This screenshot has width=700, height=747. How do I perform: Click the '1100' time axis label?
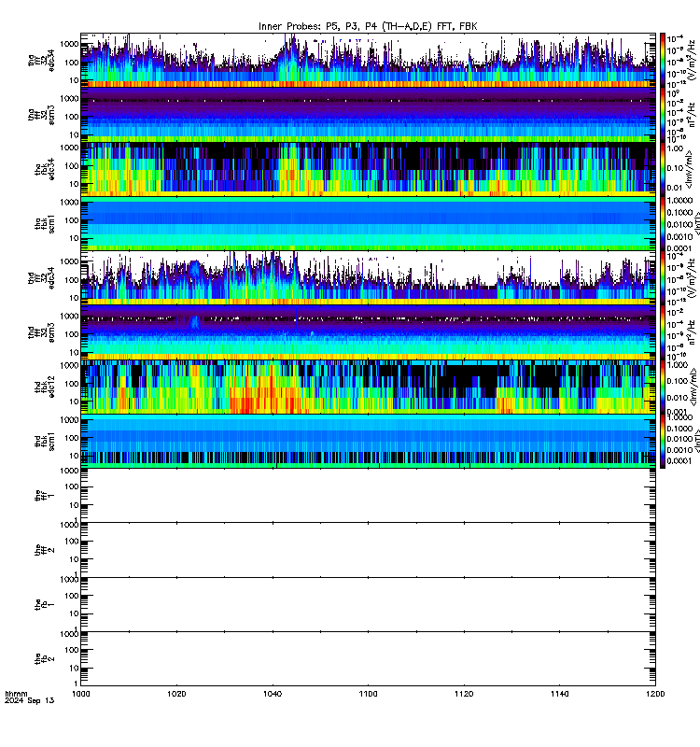[368, 694]
